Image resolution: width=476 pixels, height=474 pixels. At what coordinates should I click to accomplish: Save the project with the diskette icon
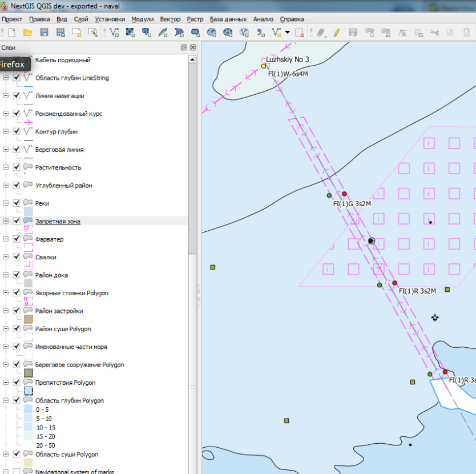coord(43,33)
